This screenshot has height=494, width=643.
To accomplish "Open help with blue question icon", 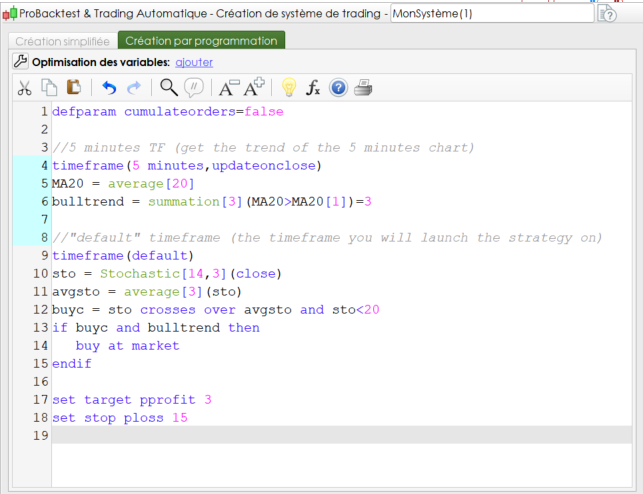I will pyautogui.click(x=338, y=88).
